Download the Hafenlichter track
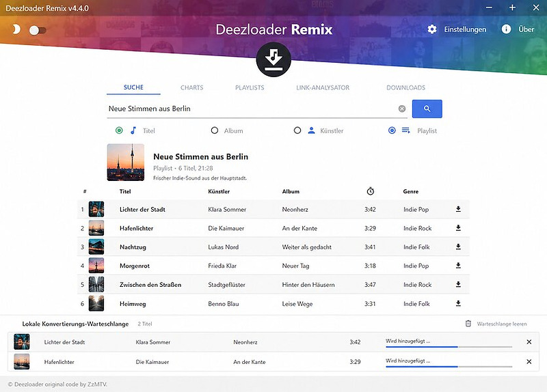 click(458, 228)
